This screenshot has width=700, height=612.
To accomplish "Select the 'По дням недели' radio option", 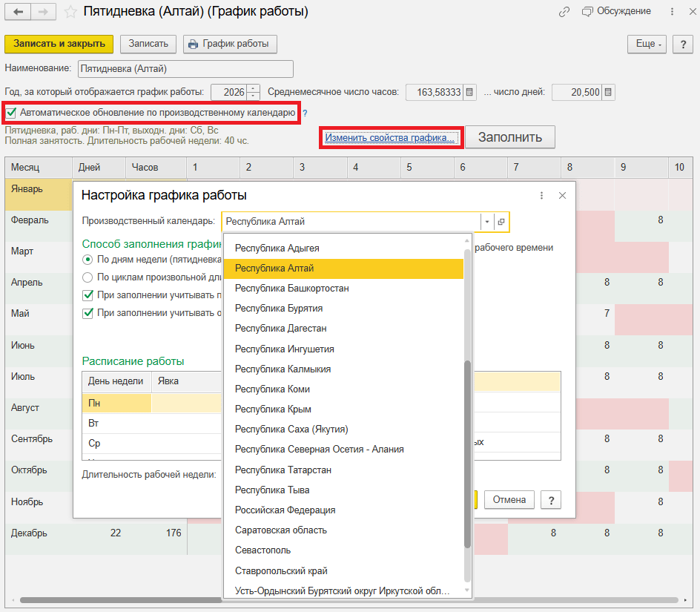I will (87, 260).
